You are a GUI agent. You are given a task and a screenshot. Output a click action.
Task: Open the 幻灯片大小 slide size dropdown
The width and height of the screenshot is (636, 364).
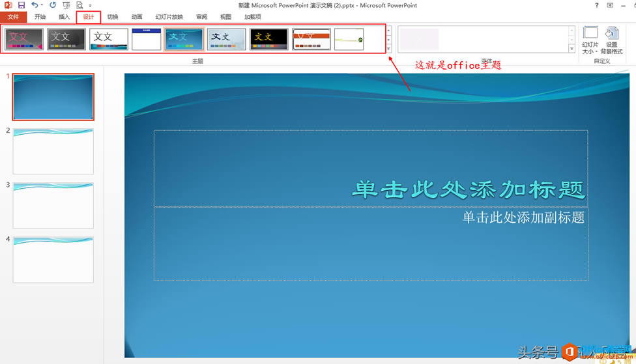click(x=590, y=40)
